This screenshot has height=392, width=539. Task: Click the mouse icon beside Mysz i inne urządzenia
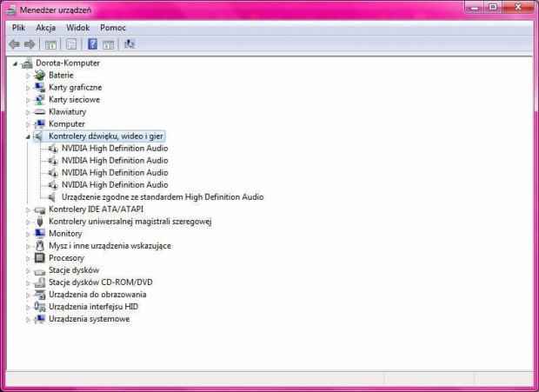[x=40, y=246]
